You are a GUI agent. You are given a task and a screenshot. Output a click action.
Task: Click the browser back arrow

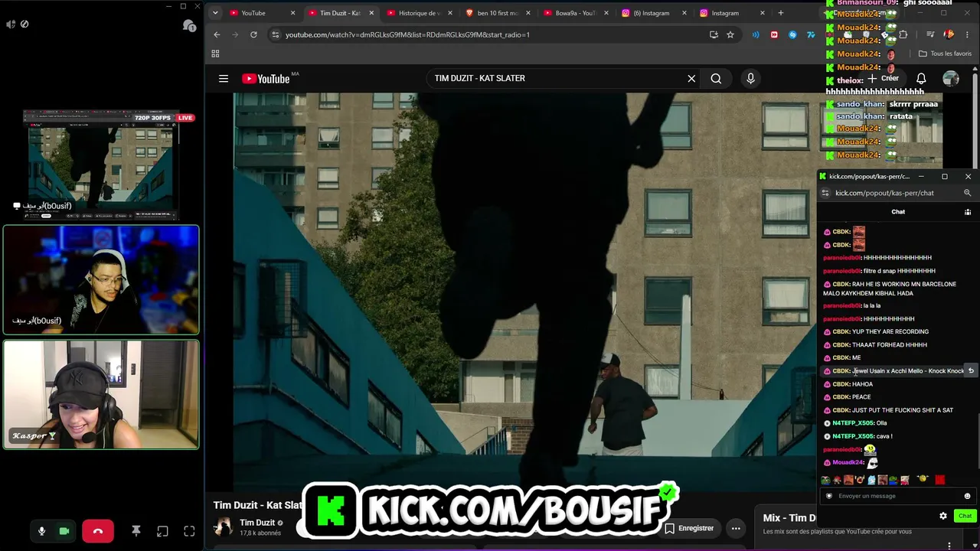tap(217, 34)
